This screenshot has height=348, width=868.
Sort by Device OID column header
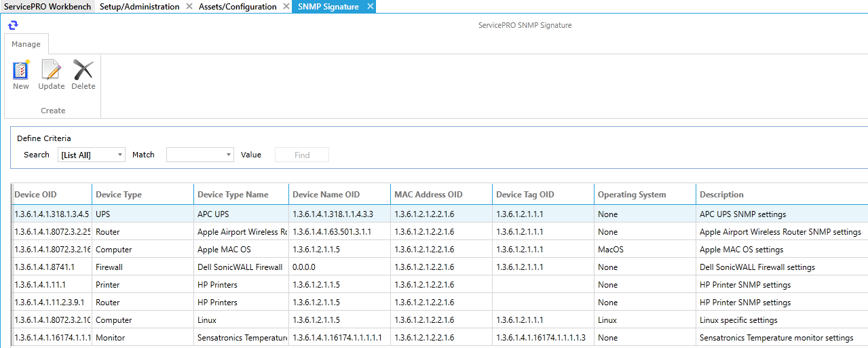click(x=52, y=194)
